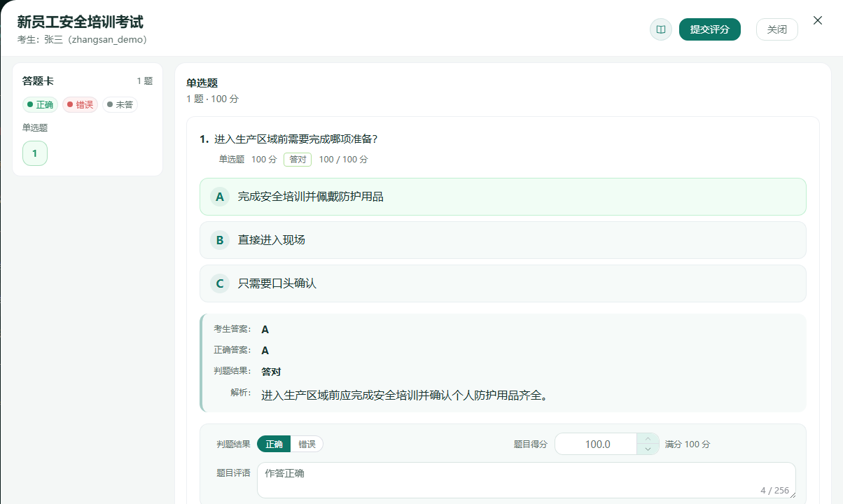Click the 单选题 section heading in main panel
843x504 pixels.
click(x=202, y=83)
